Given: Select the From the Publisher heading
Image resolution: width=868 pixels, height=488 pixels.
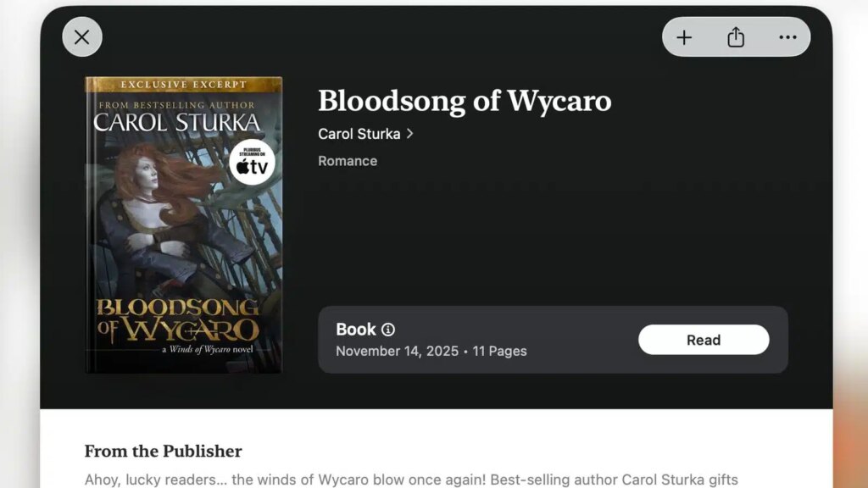Looking at the screenshot, I should [x=163, y=451].
